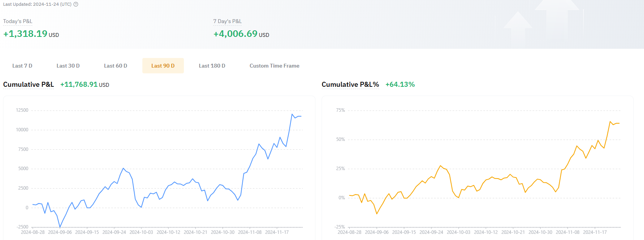Click the 7 Day's P&L underlined label
Viewport: 644px width, 240px height.
(x=227, y=22)
